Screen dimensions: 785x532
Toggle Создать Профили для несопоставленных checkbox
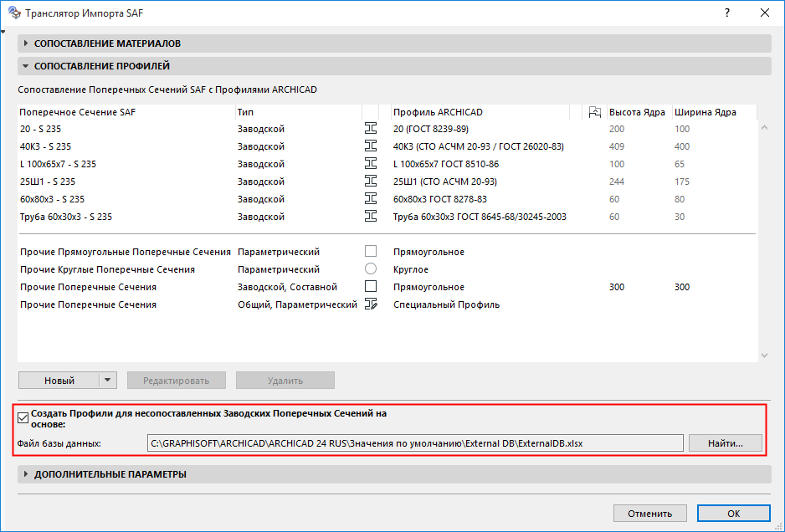[x=23, y=418]
